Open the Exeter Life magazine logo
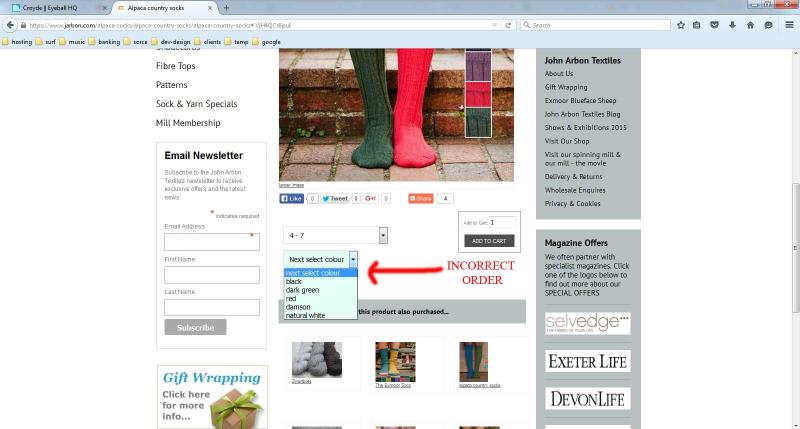800x429 pixels. click(x=587, y=361)
